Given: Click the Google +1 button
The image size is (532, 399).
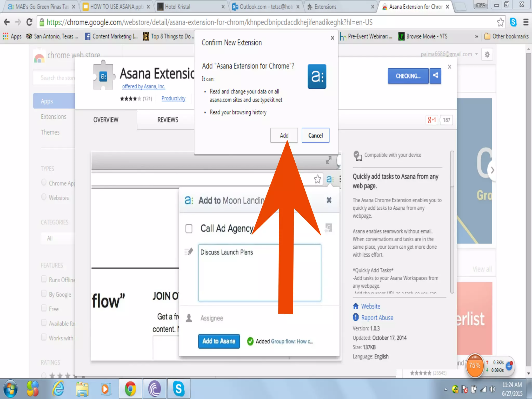Looking at the screenshot, I should tap(432, 120).
